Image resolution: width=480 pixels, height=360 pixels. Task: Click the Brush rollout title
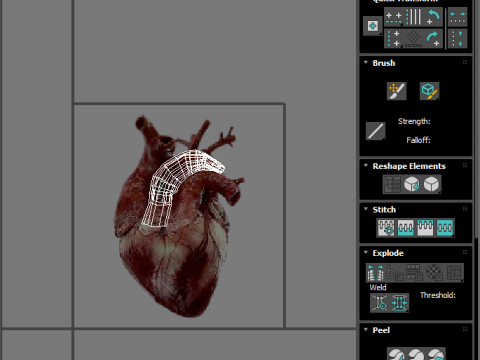click(x=384, y=63)
